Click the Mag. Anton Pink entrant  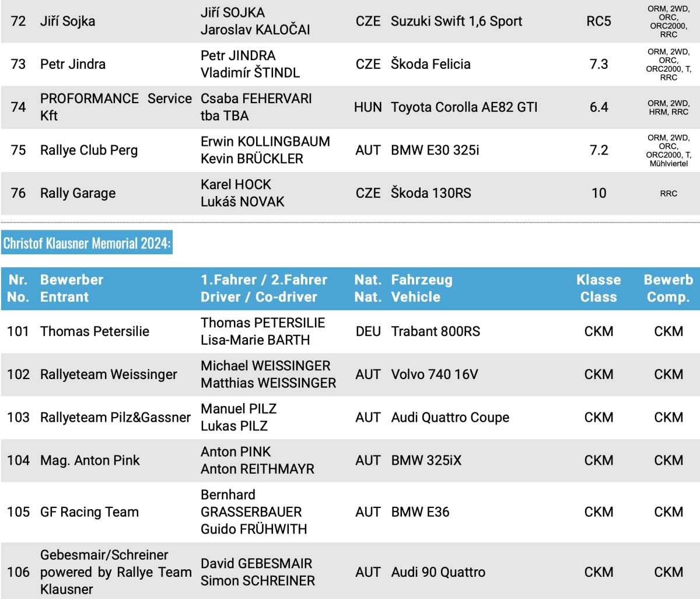pos(90,461)
